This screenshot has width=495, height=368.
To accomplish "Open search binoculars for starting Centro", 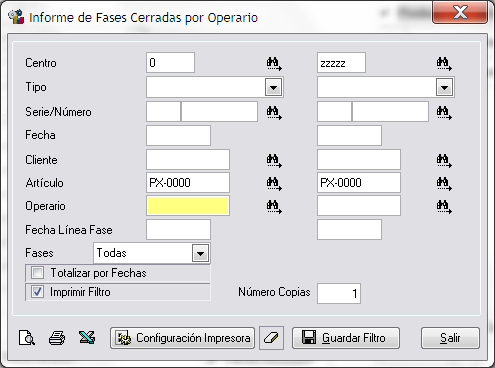I will coord(274,63).
